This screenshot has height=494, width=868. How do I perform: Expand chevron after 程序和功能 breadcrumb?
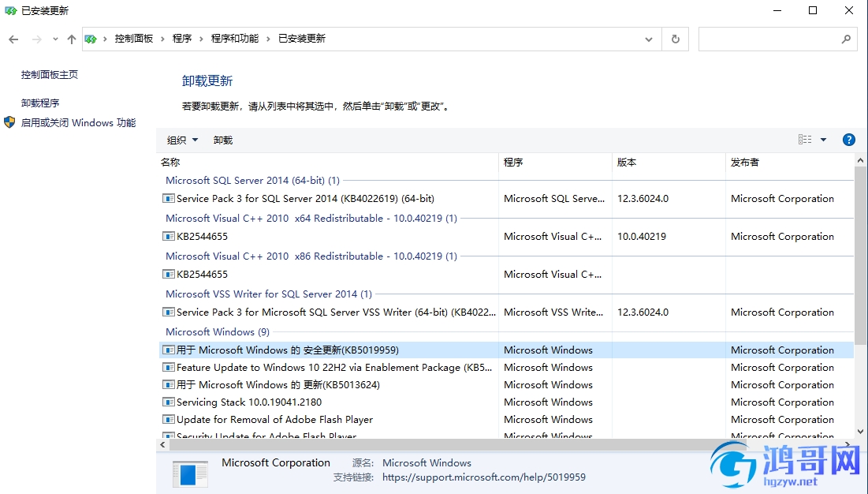[268, 39]
